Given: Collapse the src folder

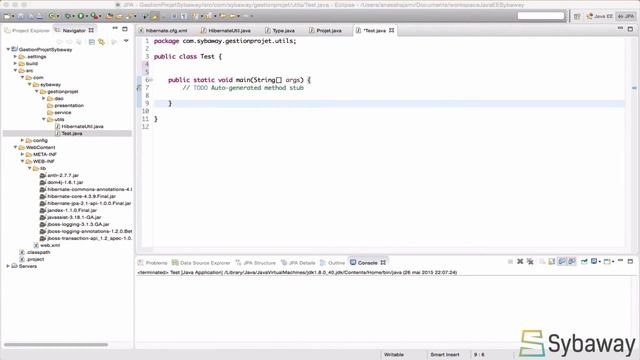Looking at the screenshot, I should coord(16,70).
